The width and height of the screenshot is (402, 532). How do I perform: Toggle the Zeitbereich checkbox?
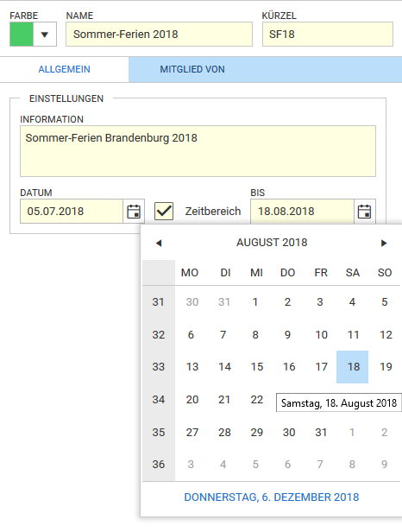[164, 212]
